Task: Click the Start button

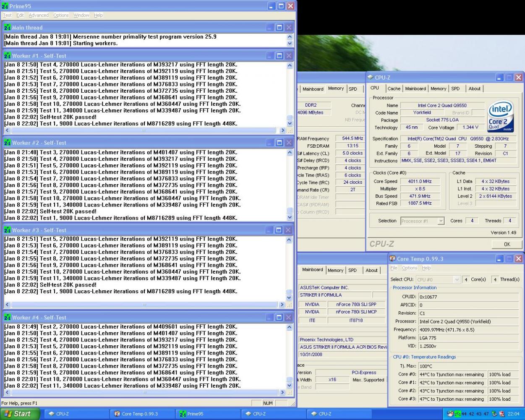Action: pos(20,414)
